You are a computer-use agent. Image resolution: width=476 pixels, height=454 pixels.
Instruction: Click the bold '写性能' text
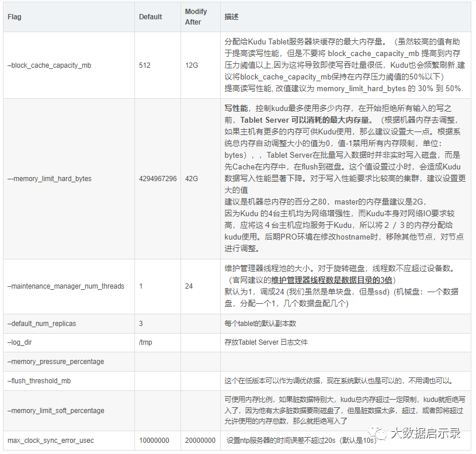236,108
